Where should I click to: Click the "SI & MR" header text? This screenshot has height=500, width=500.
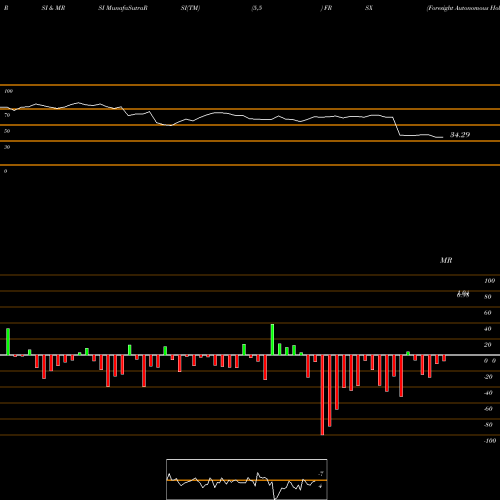[53, 8]
